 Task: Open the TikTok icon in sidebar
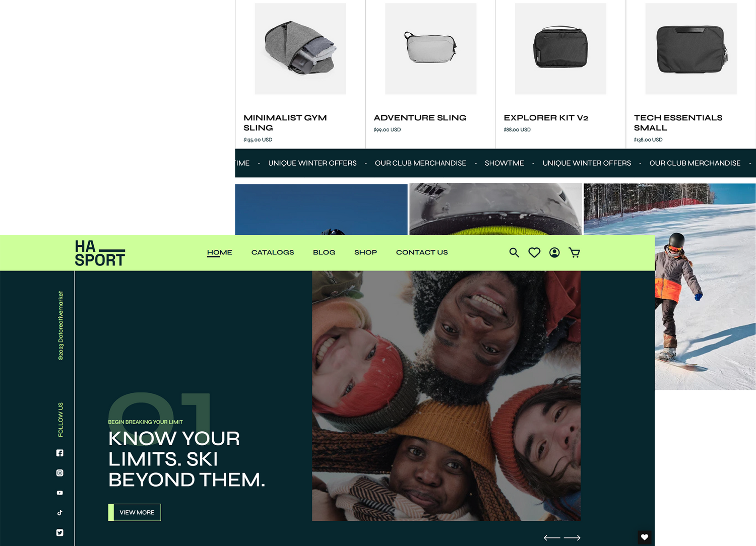pos(60,513)
